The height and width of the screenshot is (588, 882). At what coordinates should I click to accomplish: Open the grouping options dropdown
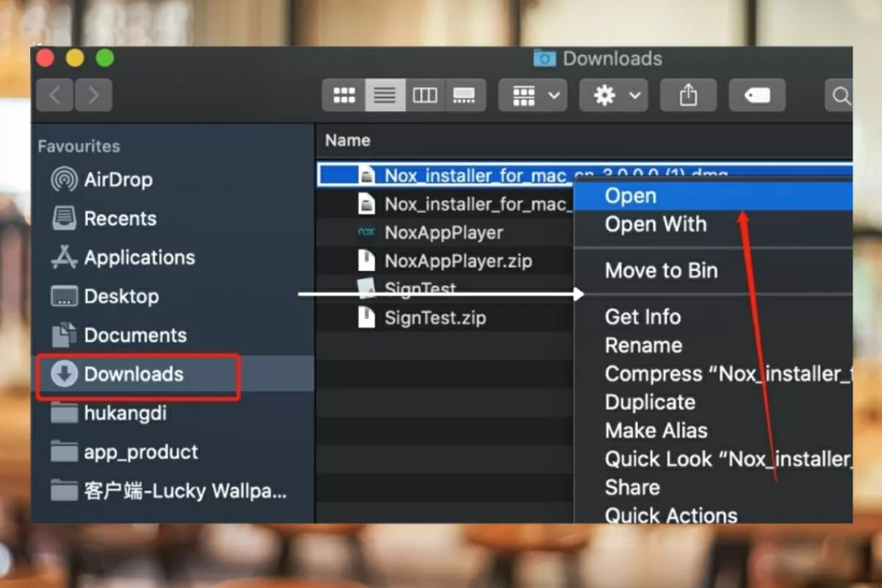(x=532, y=95)
